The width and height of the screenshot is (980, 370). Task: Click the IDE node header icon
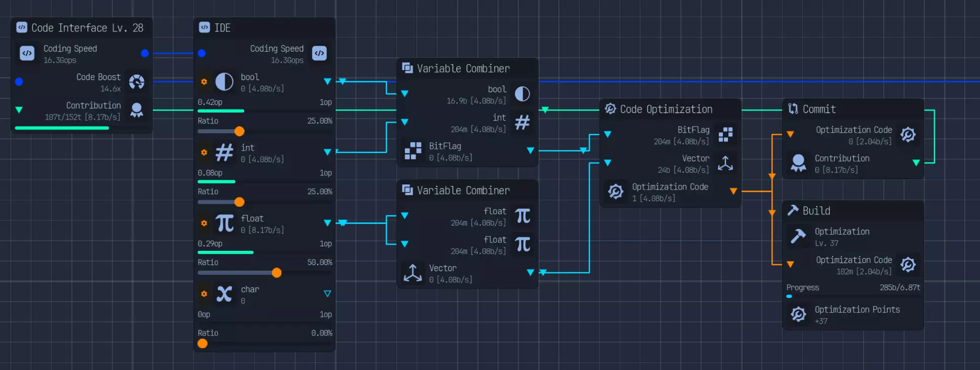pos(205,27)
